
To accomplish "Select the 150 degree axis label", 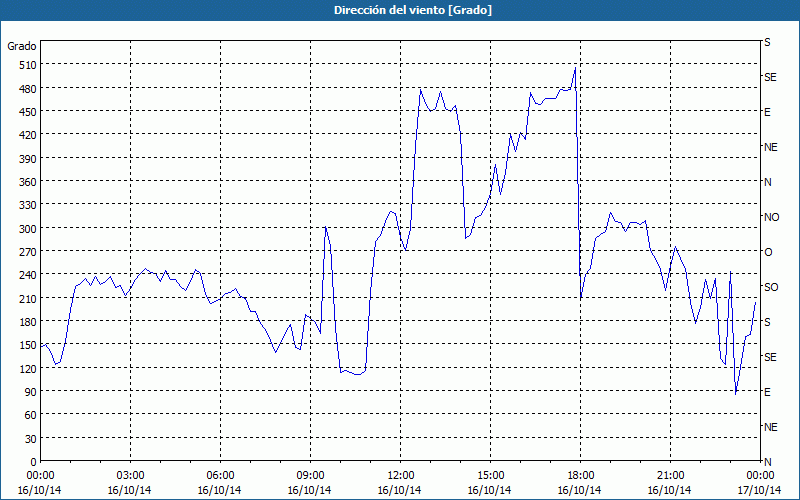I will click(x=28, y=345).
